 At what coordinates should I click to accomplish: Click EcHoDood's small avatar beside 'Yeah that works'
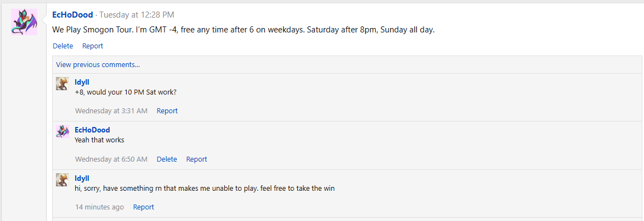tap(62, 131)
